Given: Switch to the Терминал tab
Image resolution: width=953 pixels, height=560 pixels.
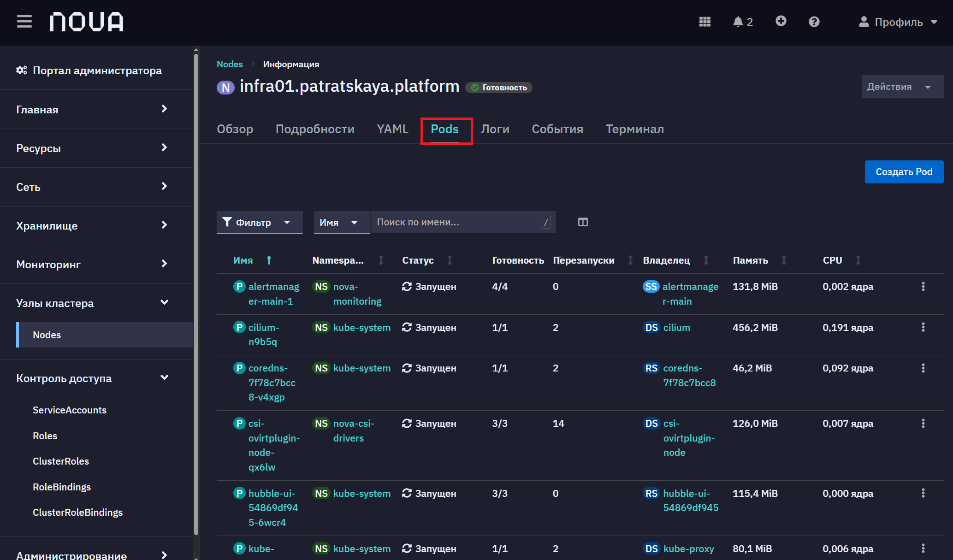Looking at the screenshot, I should (635, 129).
